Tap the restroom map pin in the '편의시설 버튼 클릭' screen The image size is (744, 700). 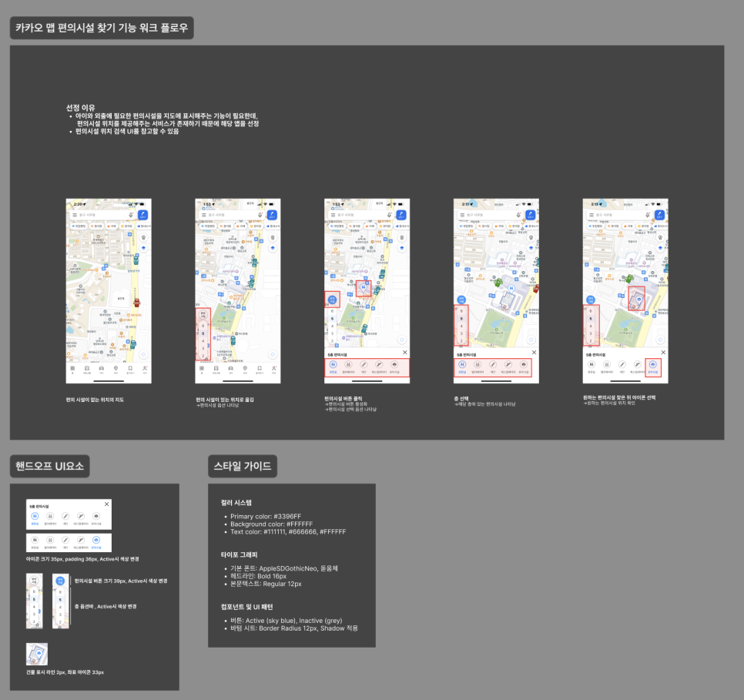pyautogui.click(x=364, y=286)
